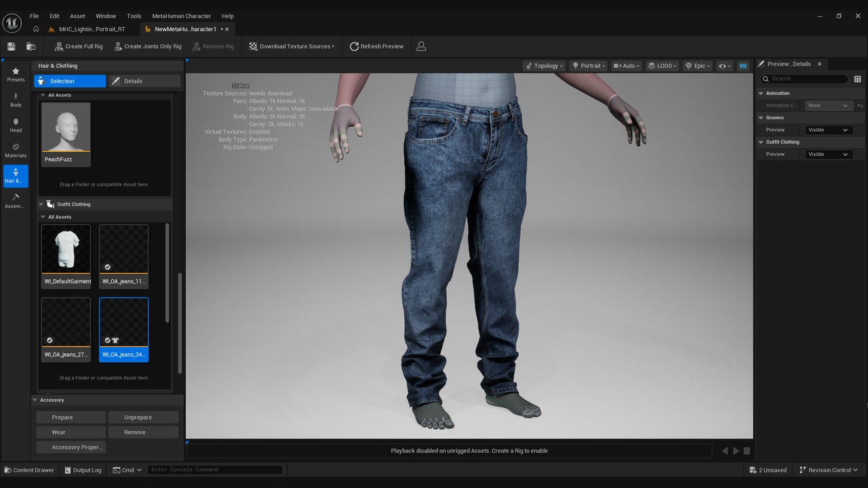
Task: Toggle the blue viewport overlay icon
Action: (743, 66)
